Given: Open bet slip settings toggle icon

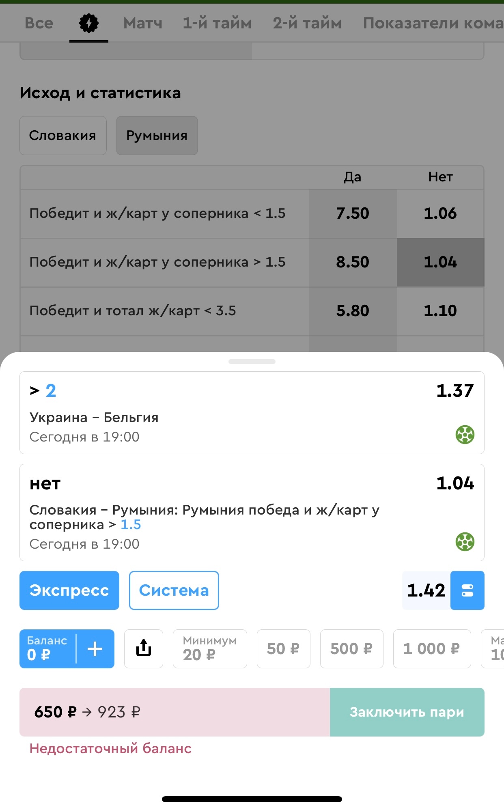Looking at the screenshot, I should point(467,590).
